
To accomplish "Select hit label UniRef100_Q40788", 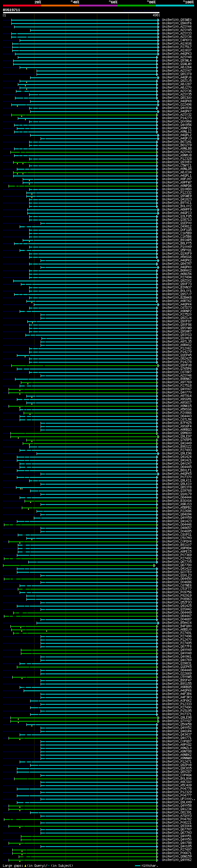I will (177, 842).
